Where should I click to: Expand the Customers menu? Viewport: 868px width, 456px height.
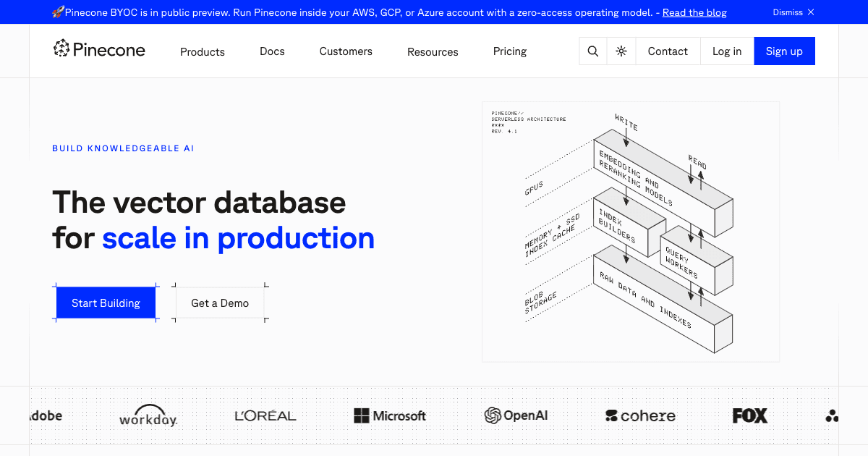point(345,51)
